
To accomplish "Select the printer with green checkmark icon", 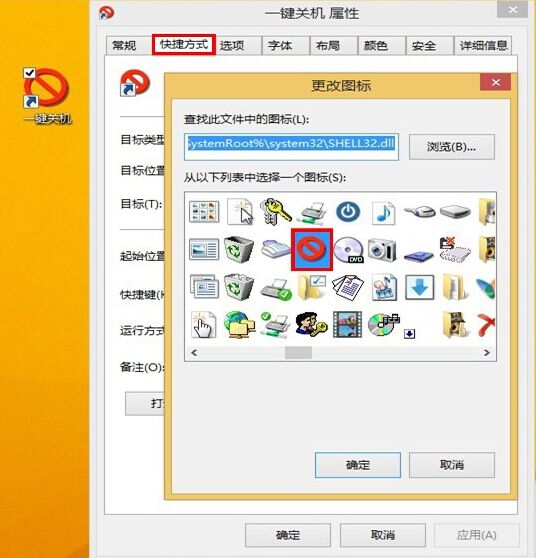I will pos(276,289).
